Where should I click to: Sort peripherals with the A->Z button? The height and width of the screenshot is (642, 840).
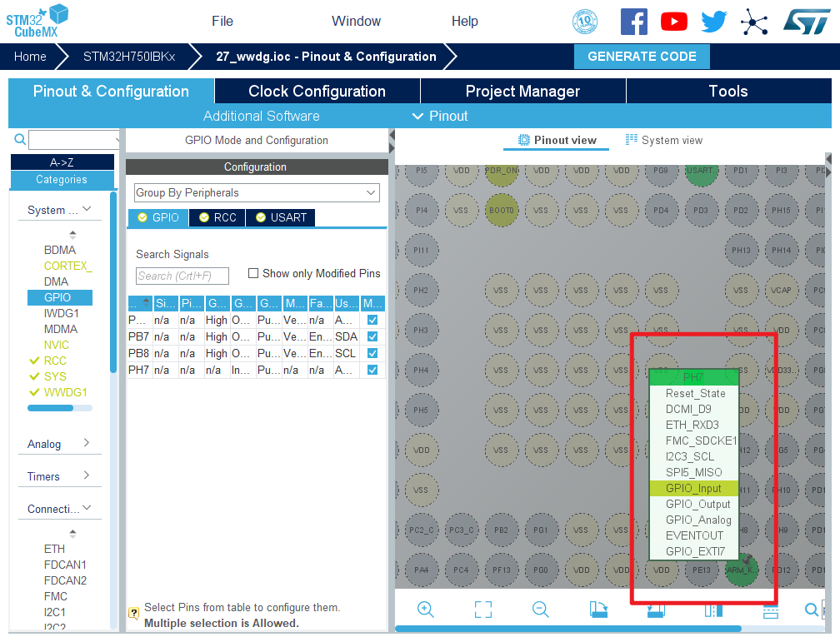point(62,162)
